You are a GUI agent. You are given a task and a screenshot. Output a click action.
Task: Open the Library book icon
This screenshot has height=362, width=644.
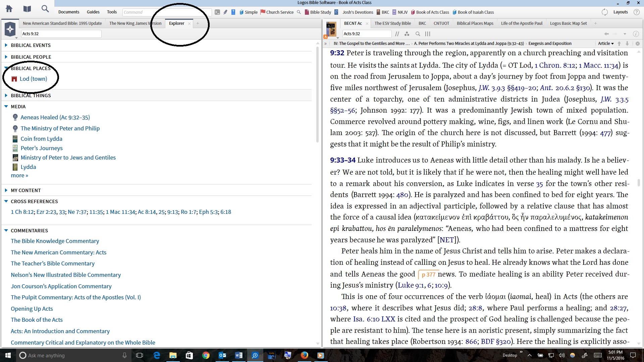click(27, 9)
